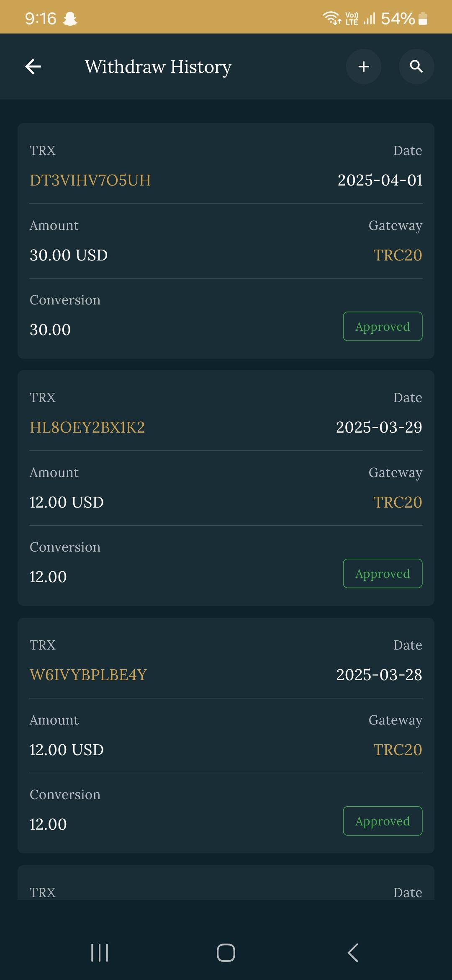Tap the Snapchat notification icon in status bar
Viewport: 452px width, 980px height.
(70, 19)
